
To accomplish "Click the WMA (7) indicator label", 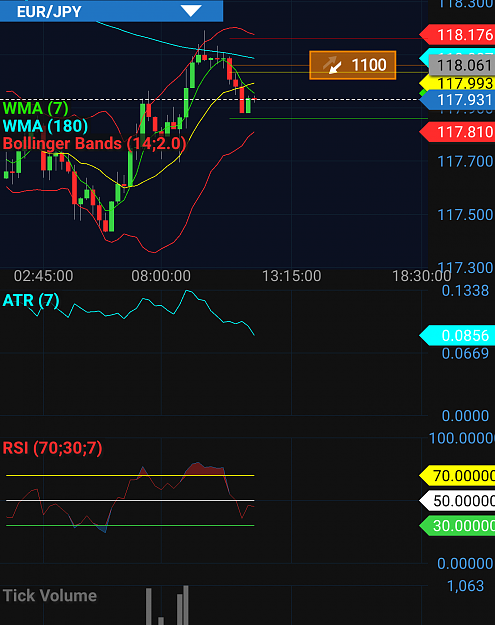I will [x=35, y=108].
